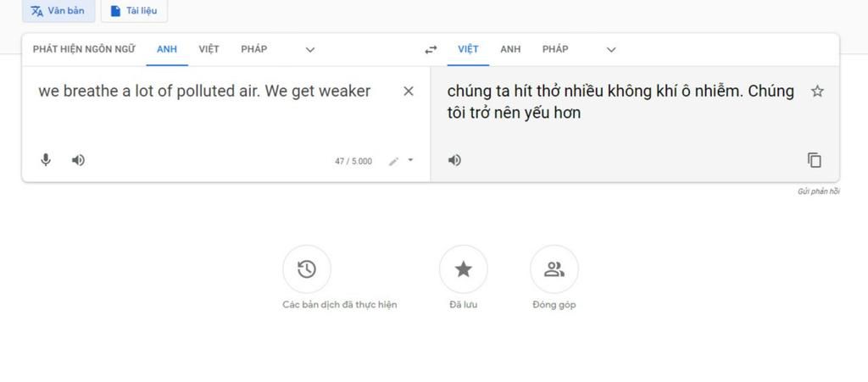Click the microphone voice input icon

tap(46, 160)
